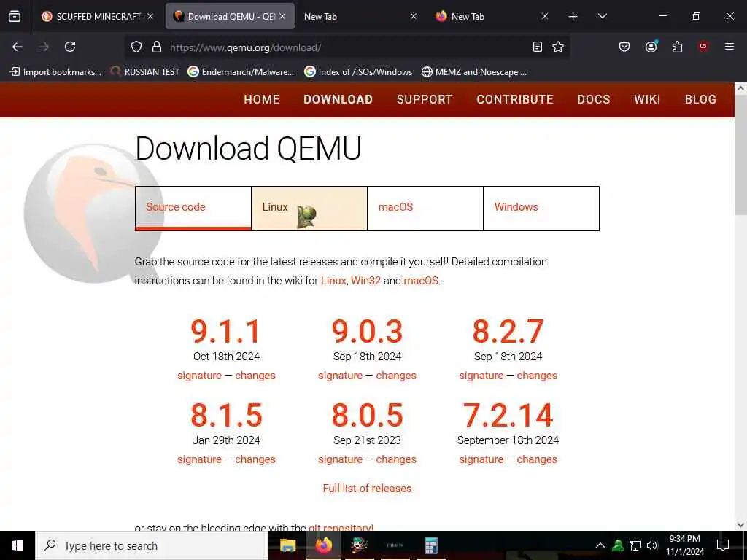Select the Linux download tab
The width and height of the screenshot is (747, 560).
(x=309, y=208)
